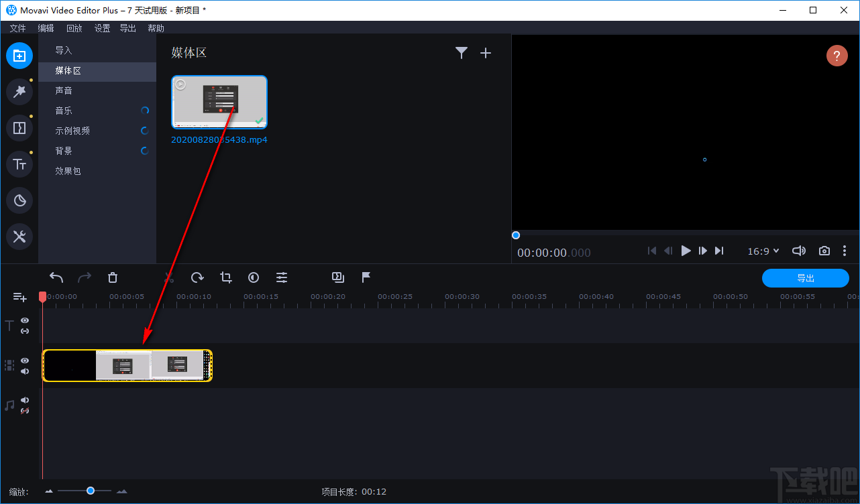
Task: Open the Titles text panel
Action: 19,164
